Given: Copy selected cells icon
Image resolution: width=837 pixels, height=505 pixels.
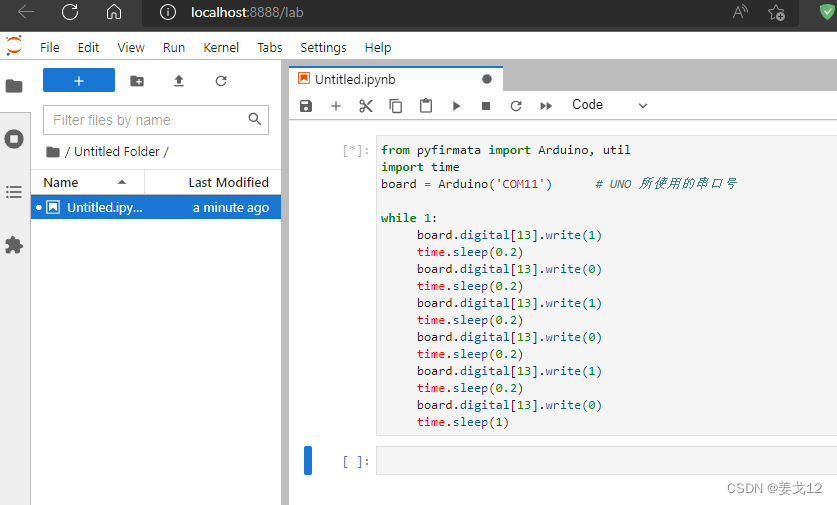Looking at the screenshot, I should pyautogui.click(x=396, y=106).
